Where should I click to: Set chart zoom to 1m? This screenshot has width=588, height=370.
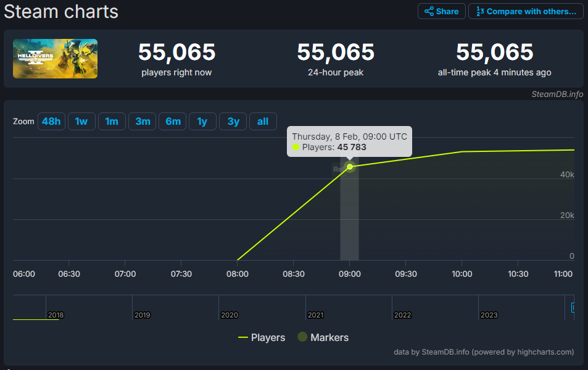click(x=112, y=122)
